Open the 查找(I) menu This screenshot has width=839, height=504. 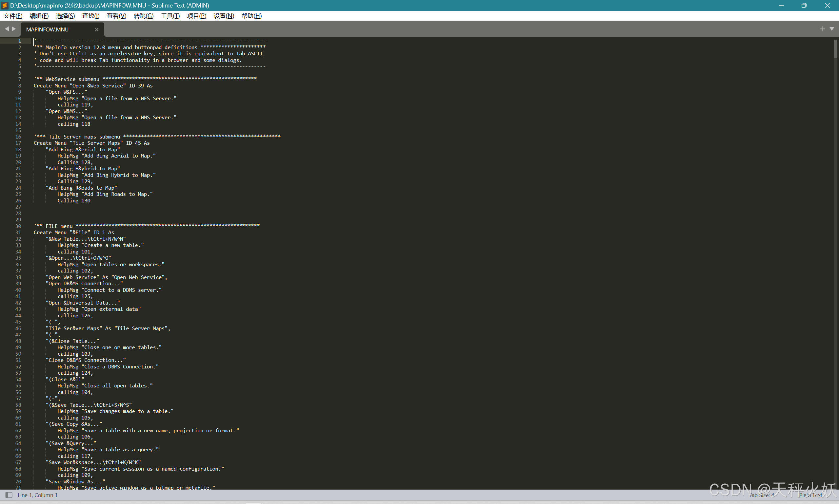[91, 16]
